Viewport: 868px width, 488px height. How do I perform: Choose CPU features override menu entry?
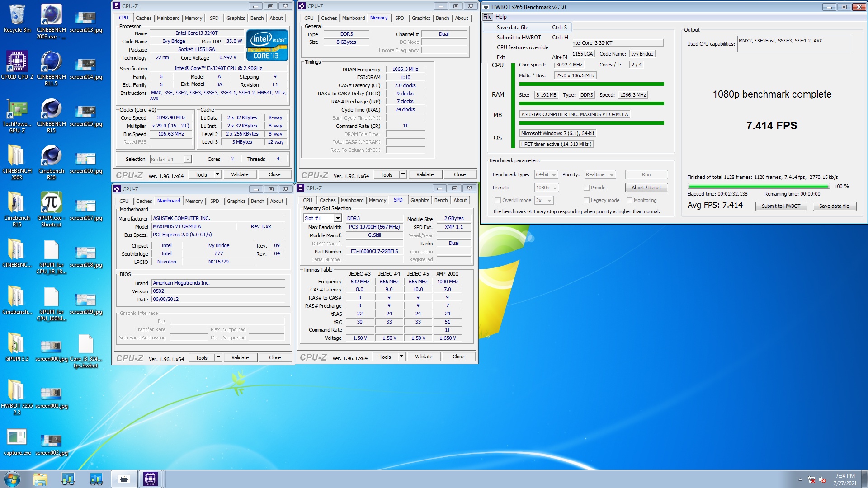pos(528,47)
